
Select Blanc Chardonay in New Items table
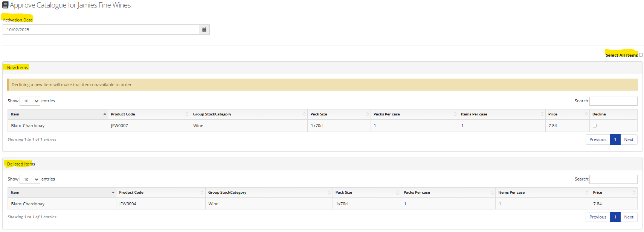coord(28,126)
